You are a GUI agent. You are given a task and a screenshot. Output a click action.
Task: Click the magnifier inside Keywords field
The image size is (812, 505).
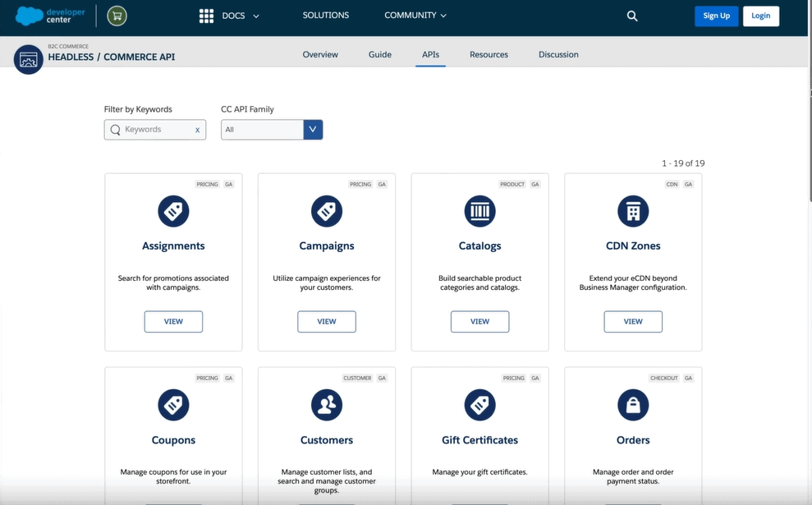pyautogui.click(x=116, y=130)
